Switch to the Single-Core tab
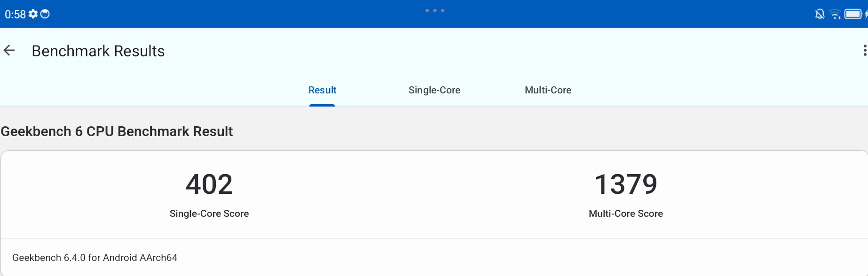The width and height of the screenshot is (868, 276). point(434,90)
